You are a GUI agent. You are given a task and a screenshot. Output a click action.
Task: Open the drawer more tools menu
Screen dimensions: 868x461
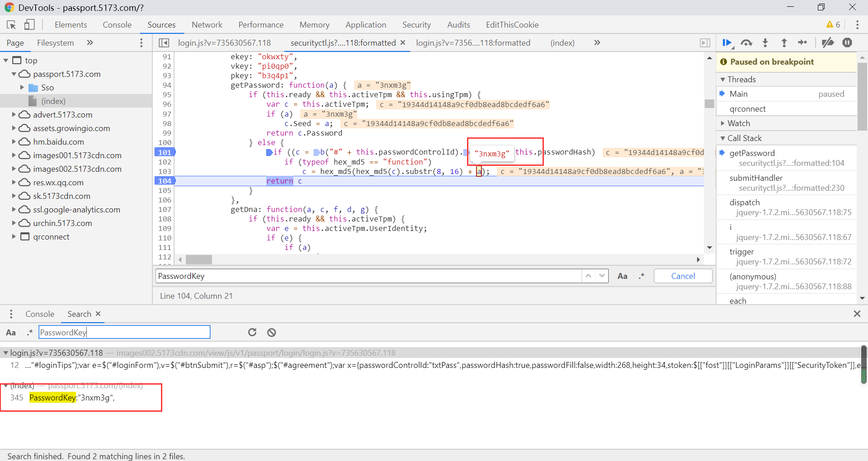pos(11,314)
